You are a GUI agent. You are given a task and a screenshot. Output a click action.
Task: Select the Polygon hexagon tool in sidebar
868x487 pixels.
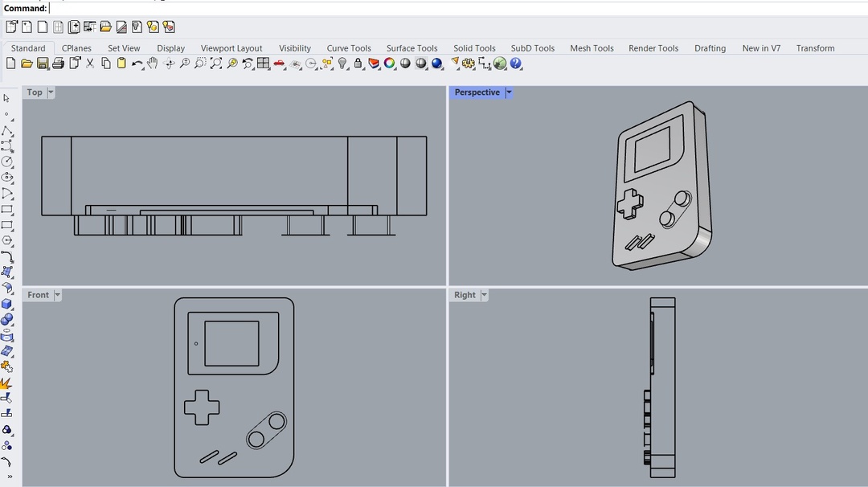click(7, 241)
